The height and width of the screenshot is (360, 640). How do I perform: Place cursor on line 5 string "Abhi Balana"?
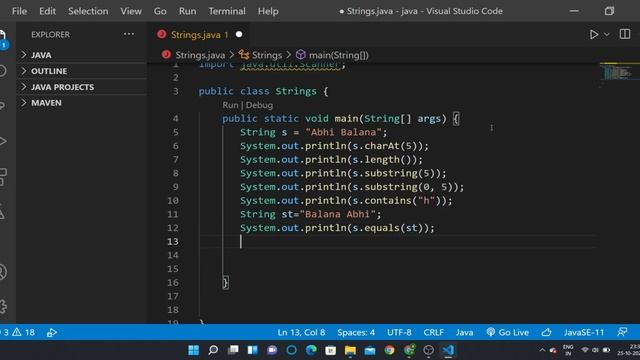[x=343, y=132]
